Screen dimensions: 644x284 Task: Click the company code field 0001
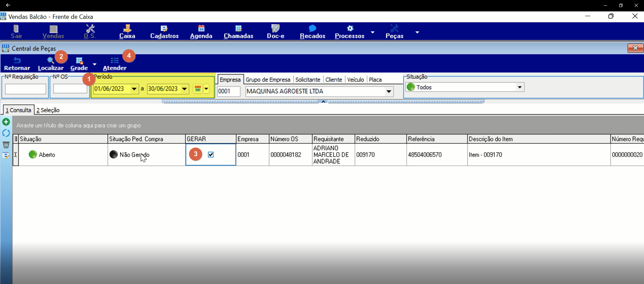[229, 91]
